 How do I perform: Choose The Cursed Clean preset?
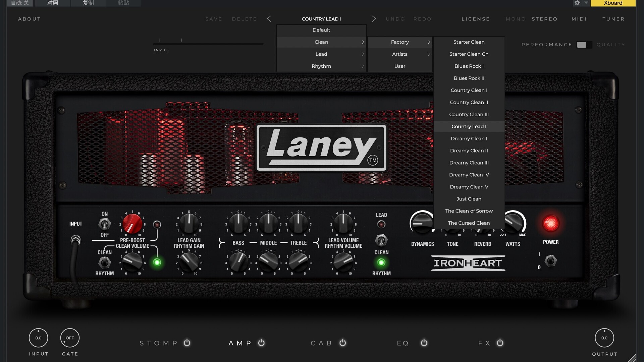pyautogui.click(x=469, y=223)
